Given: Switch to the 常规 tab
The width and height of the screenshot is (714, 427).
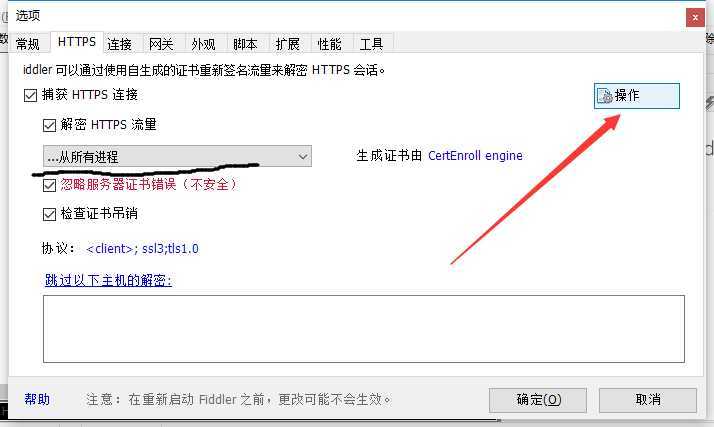Looking at the screenshot, I should pos(28,44).
